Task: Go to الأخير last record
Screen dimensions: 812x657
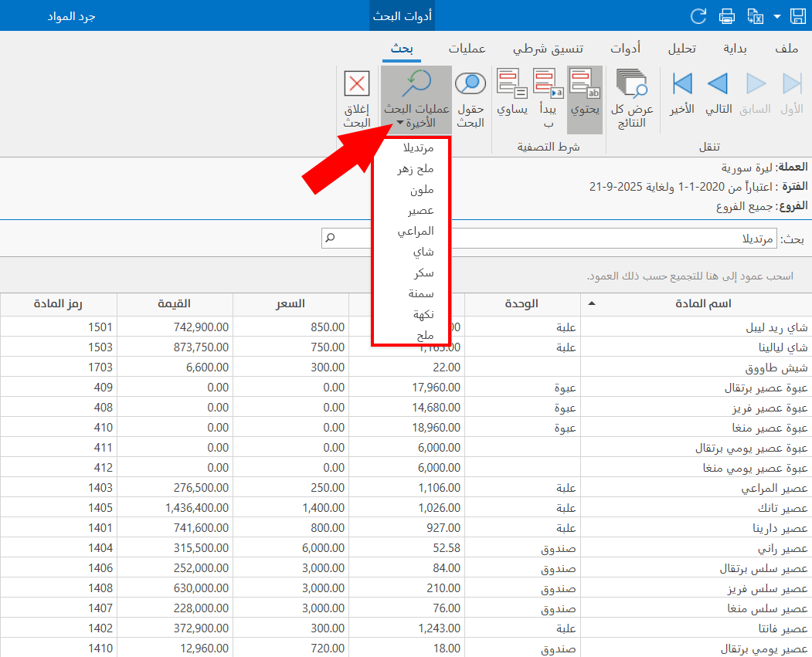Action: 681,93
